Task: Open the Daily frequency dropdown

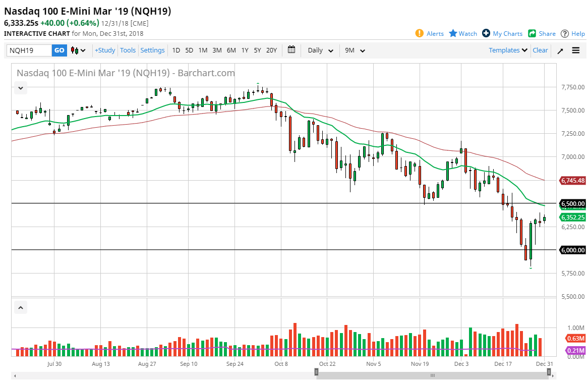Action: pyautogui.click(x=319, y=50)
